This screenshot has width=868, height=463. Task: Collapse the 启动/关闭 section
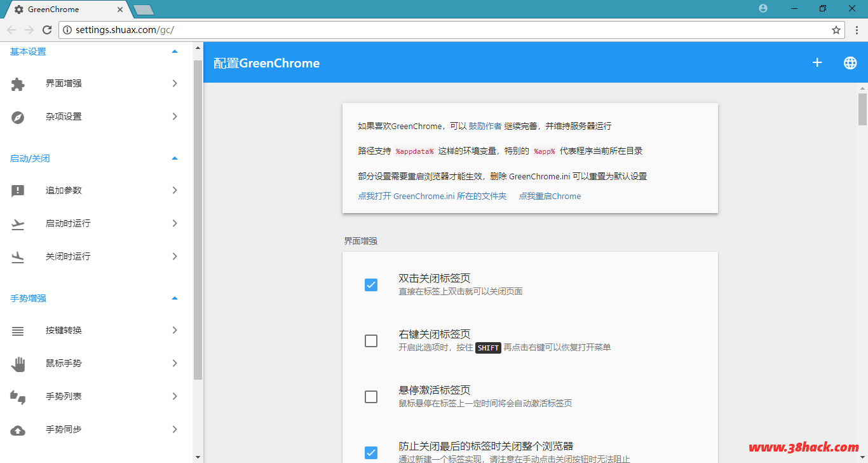coord(175,158)
